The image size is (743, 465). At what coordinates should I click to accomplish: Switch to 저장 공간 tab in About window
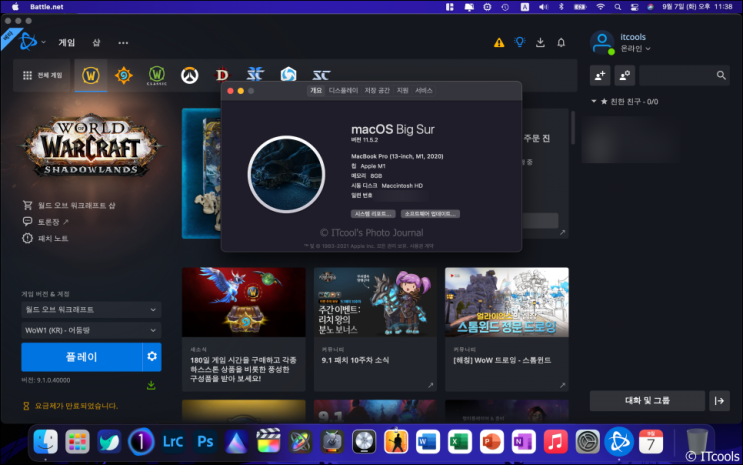click(377, 91)
